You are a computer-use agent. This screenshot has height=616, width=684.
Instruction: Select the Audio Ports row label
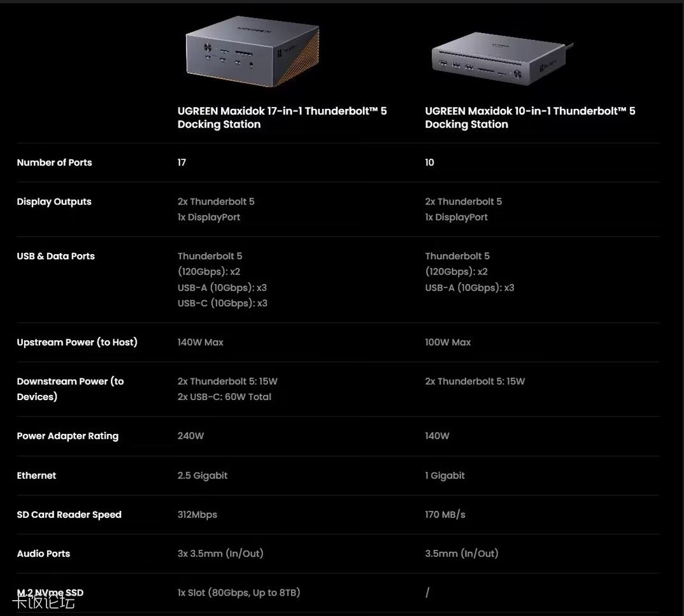[x=43, y=554]
